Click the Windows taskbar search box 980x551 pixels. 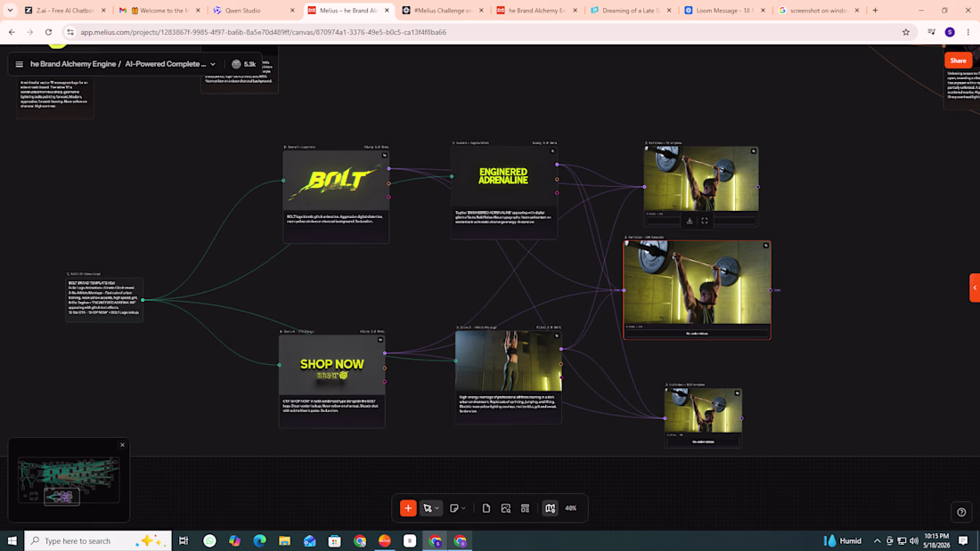click(98, 540)
